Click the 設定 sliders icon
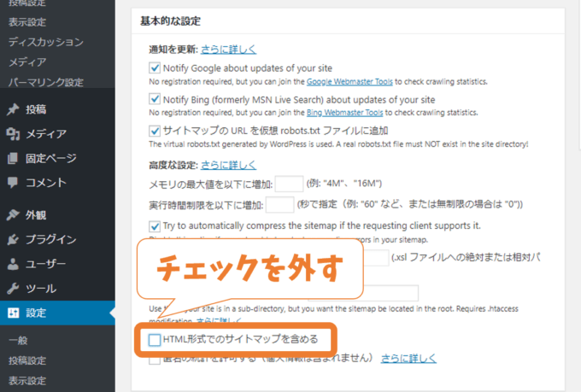This screenshot has width=581, height=392. (x=14, y=313)
